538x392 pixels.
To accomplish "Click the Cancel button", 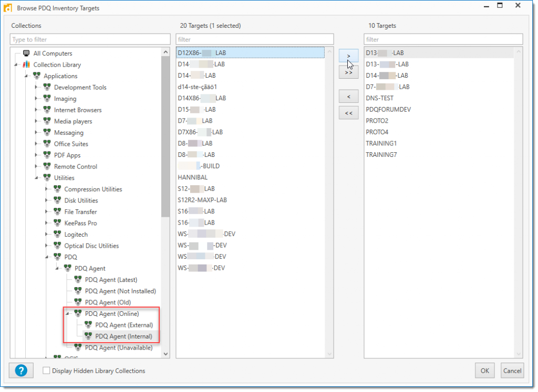I will tap(512, 370).
